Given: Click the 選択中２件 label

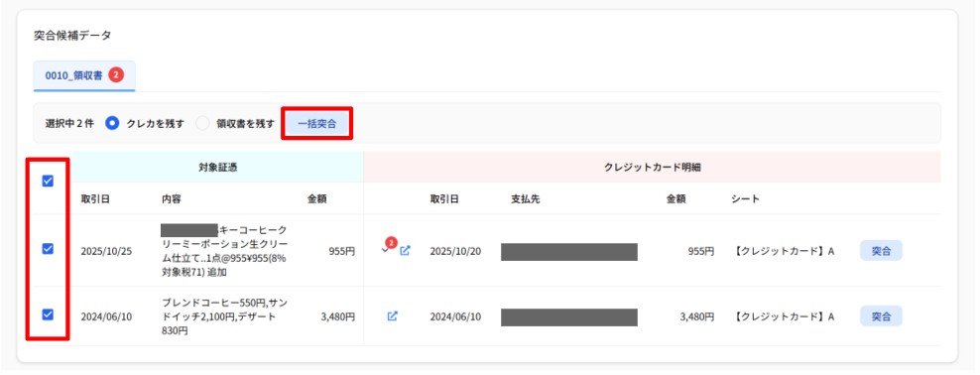Looking at the screenshot, I should [x=70, y=124].
